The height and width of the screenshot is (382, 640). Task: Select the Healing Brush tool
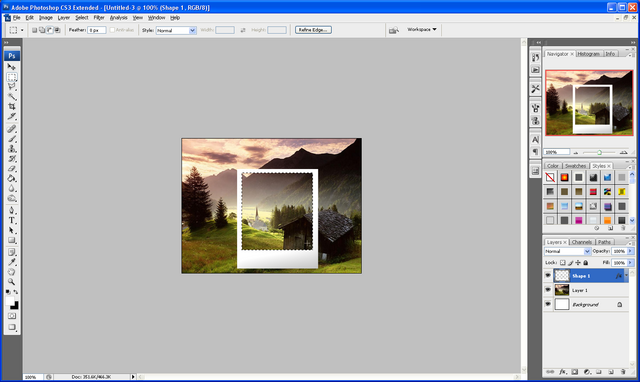pos(11,129)
